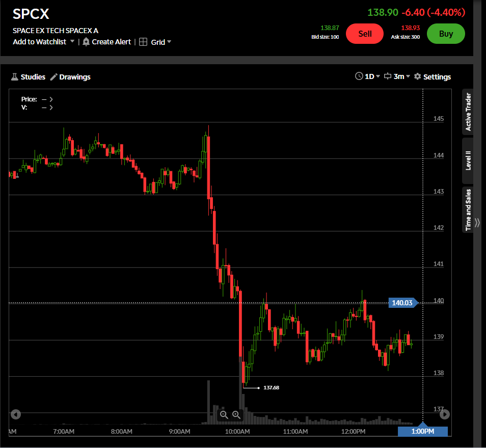486x448 pixels.
Task: Click the 144 price axis label
Action: point(438,155)
